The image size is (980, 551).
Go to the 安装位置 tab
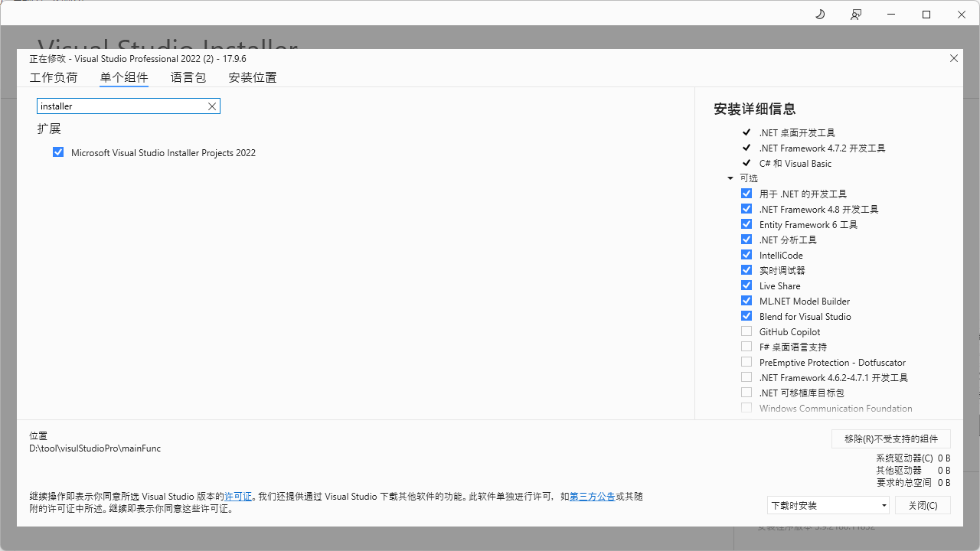253,77
